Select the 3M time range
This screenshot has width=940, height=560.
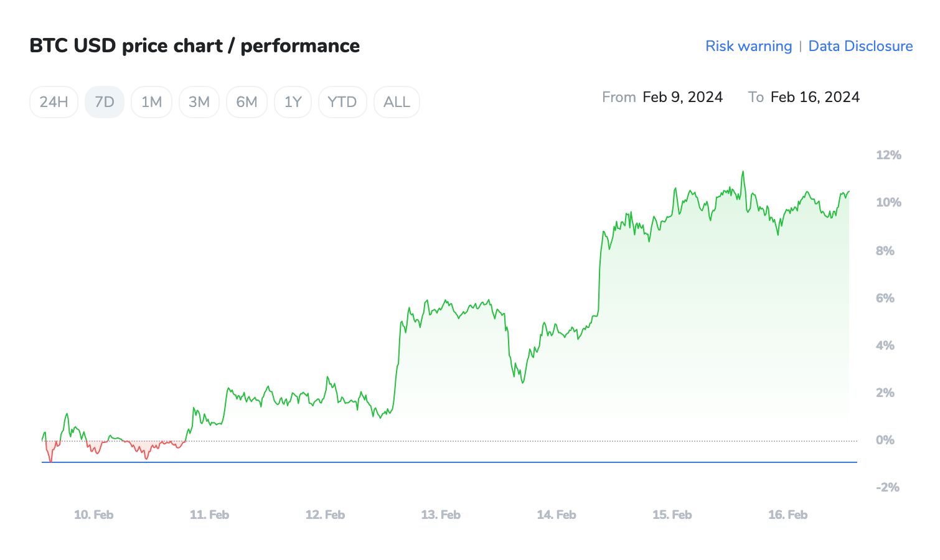click(x=199, y=101)
